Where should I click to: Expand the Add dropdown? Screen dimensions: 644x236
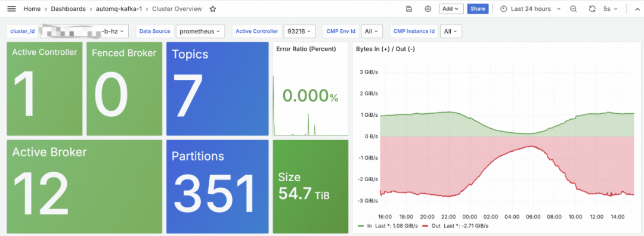[x=451, y=9]
